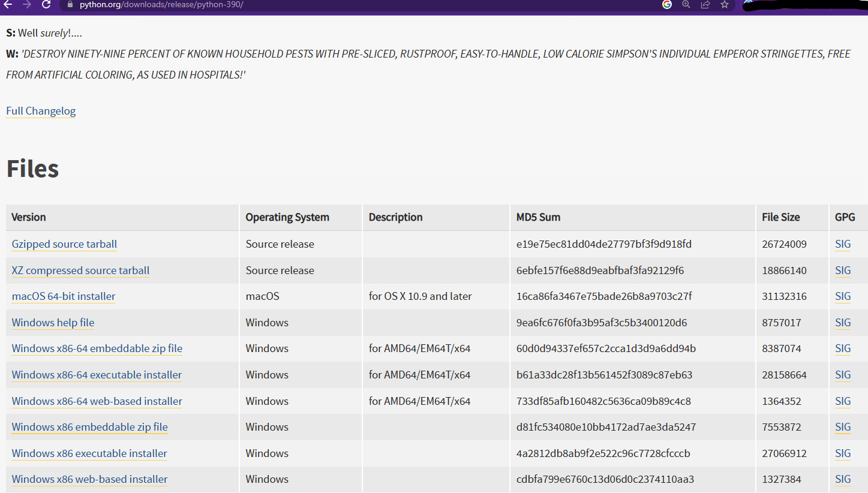
Task: Open SIG link for Windows help file
Action: [843, 323]
